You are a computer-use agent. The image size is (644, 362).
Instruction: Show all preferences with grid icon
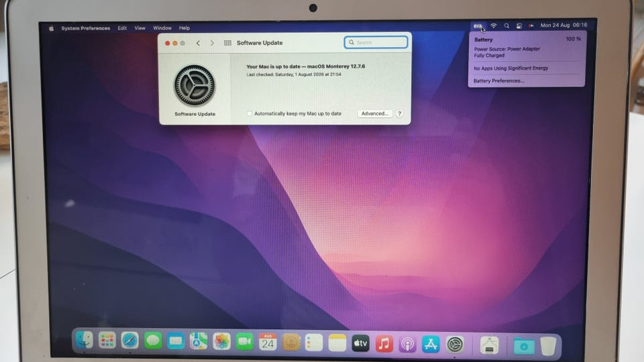[227, 43]
